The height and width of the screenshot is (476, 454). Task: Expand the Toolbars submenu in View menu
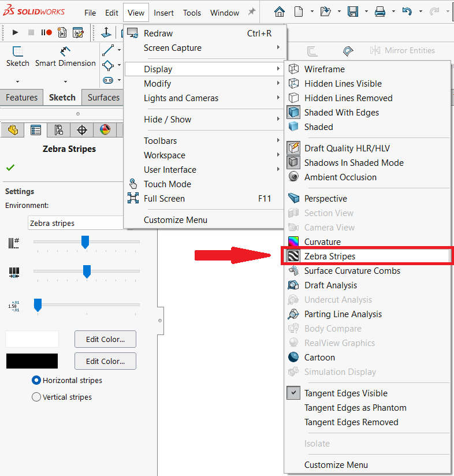coord(161,141)
